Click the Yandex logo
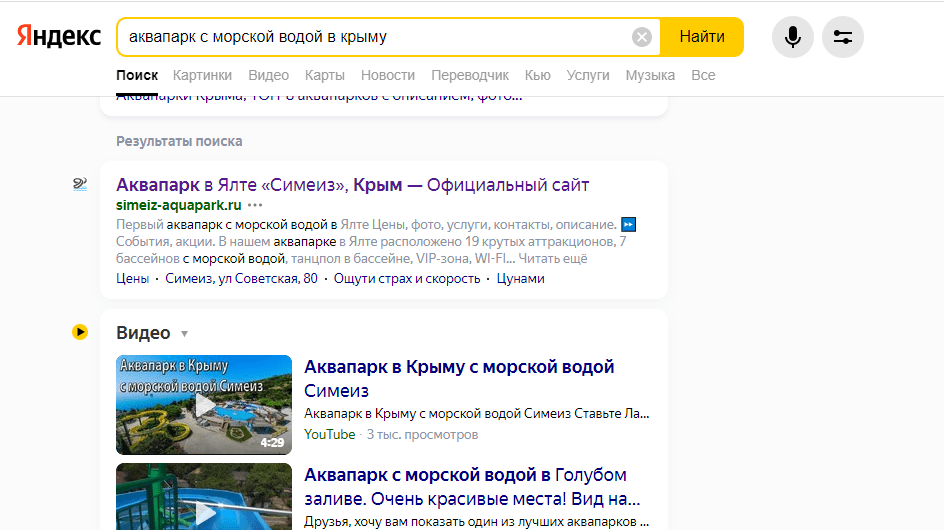This screenshot has width=944, height=530. (x=59, y=37)
